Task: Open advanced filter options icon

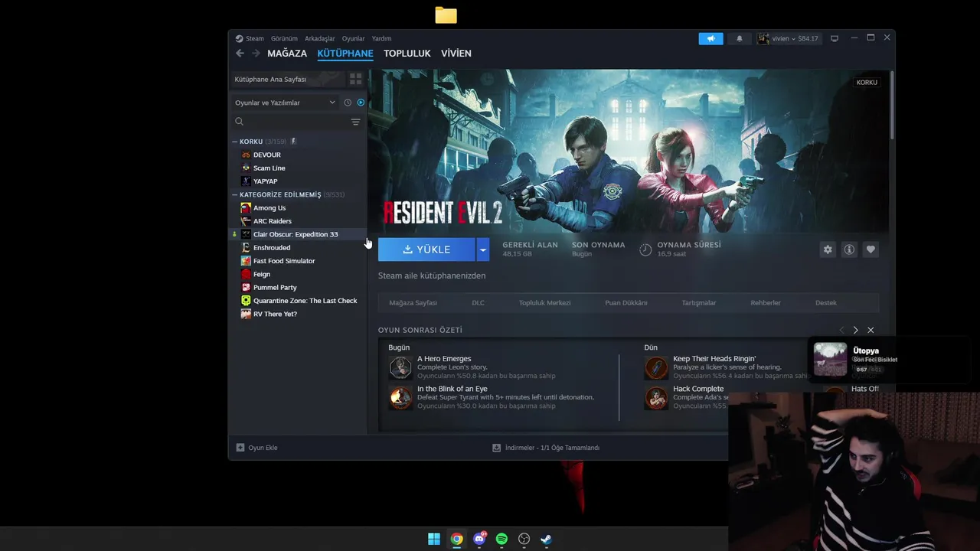Action: point(355,122)
